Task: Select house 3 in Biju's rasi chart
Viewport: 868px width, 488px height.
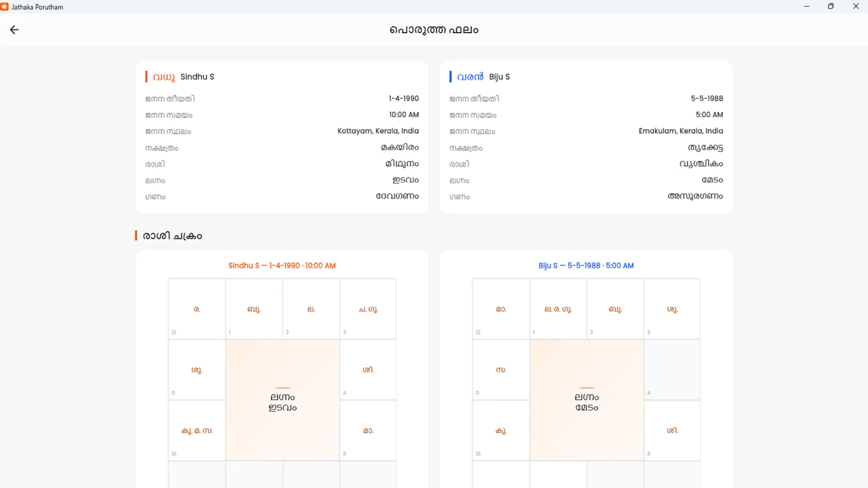Action: click(673, 309)
